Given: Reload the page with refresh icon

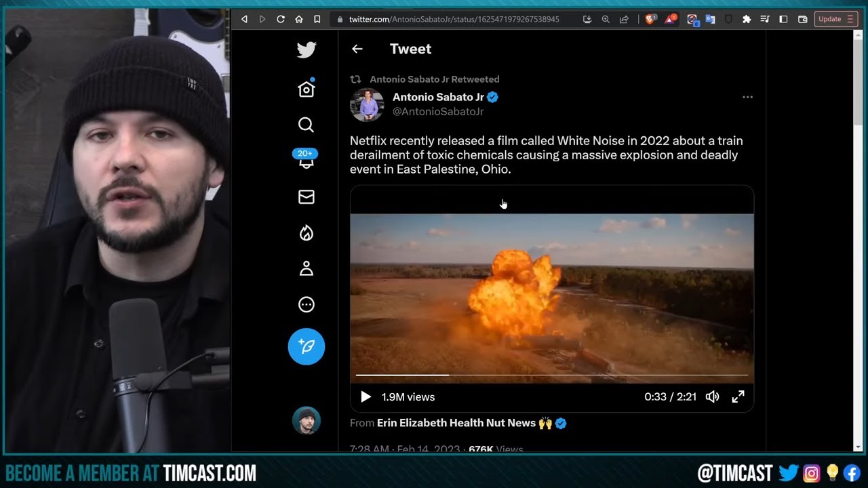Looking at the screenshot, I should 281,20.
